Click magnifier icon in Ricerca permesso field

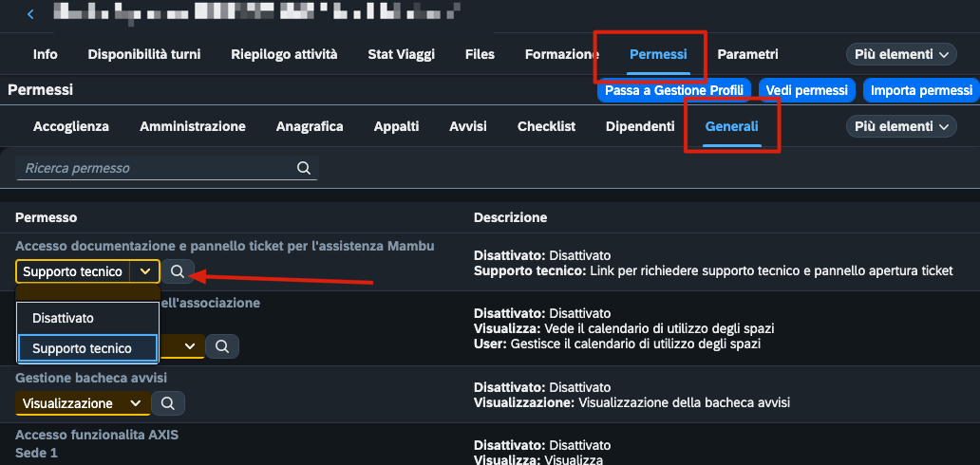[x=304, y=168]
